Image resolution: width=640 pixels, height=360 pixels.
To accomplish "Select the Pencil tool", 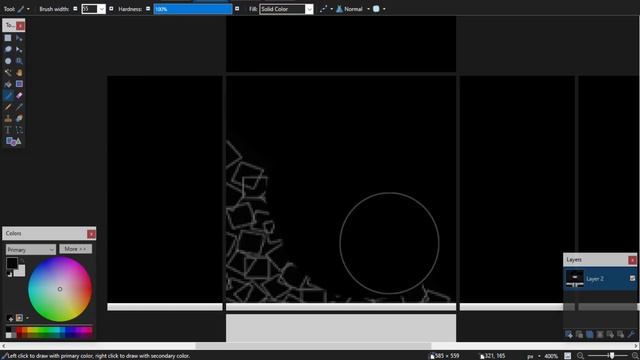I will (8, 107).
